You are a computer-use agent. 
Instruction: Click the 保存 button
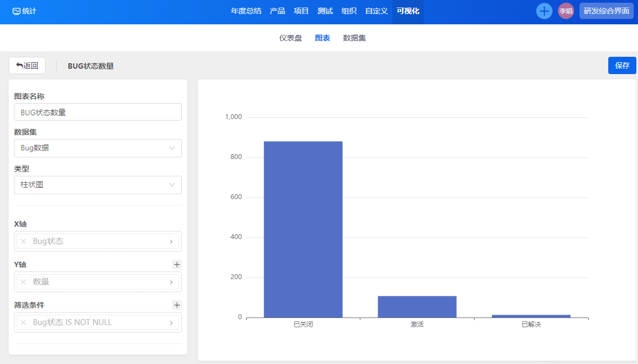point(622,65)
